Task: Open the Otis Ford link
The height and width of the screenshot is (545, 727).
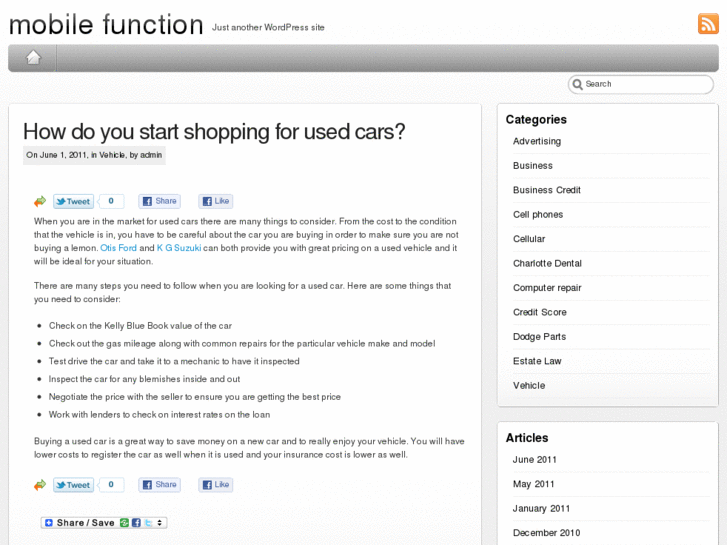Action: pyautogui.click(x=119, y=248)
